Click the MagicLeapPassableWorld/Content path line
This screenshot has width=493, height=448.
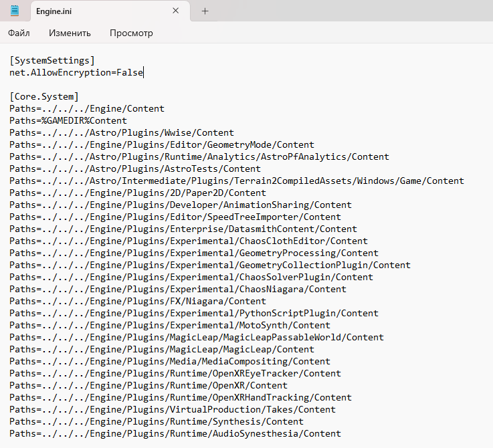click(197, 337)
